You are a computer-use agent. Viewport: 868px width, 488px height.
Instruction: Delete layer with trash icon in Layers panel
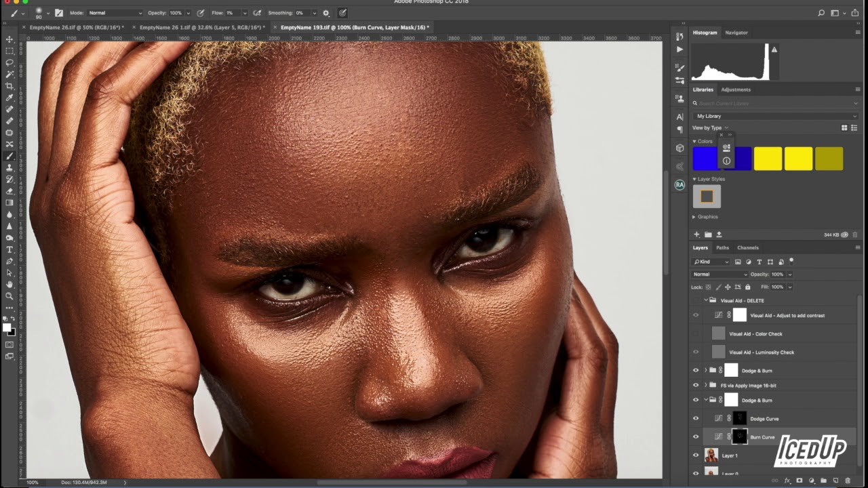tap(848, 481)
